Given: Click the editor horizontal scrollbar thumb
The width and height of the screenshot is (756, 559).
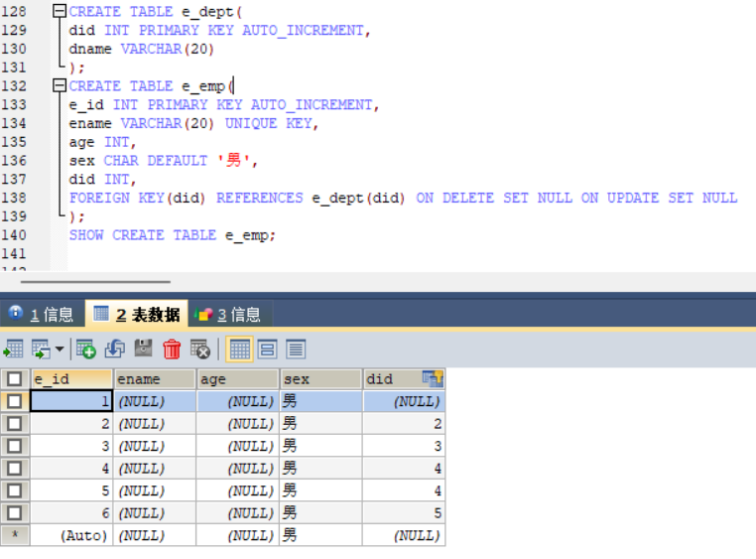Looking at the screenshot, I should pyautogui.click(x=95, y=282).
